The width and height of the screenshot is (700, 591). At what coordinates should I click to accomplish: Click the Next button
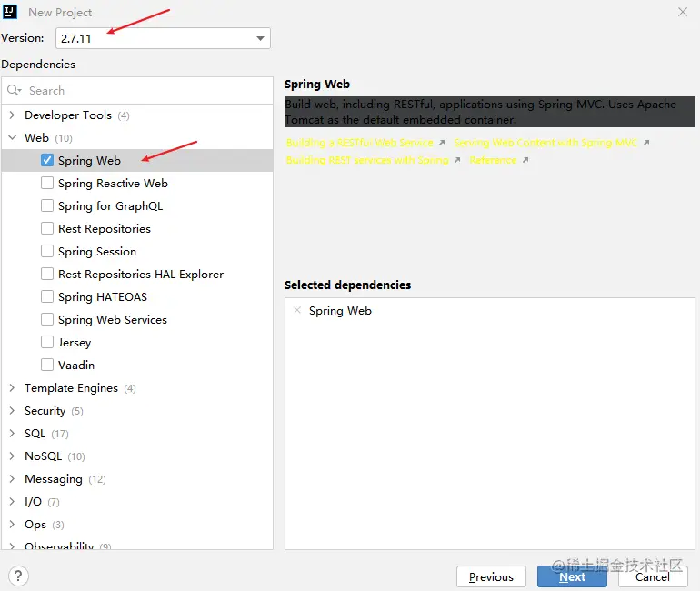pos(572,576)
